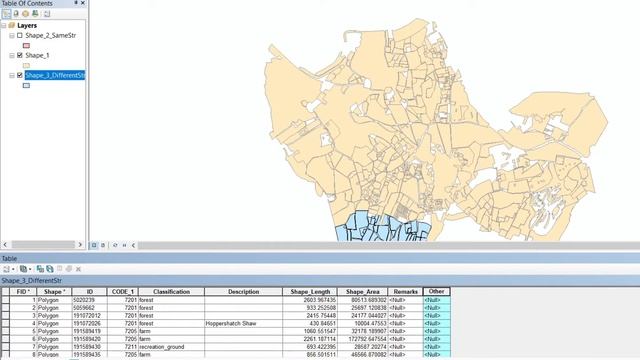Click the Hoppershatch Shaw description cell
640x360 pixels.
243,323
